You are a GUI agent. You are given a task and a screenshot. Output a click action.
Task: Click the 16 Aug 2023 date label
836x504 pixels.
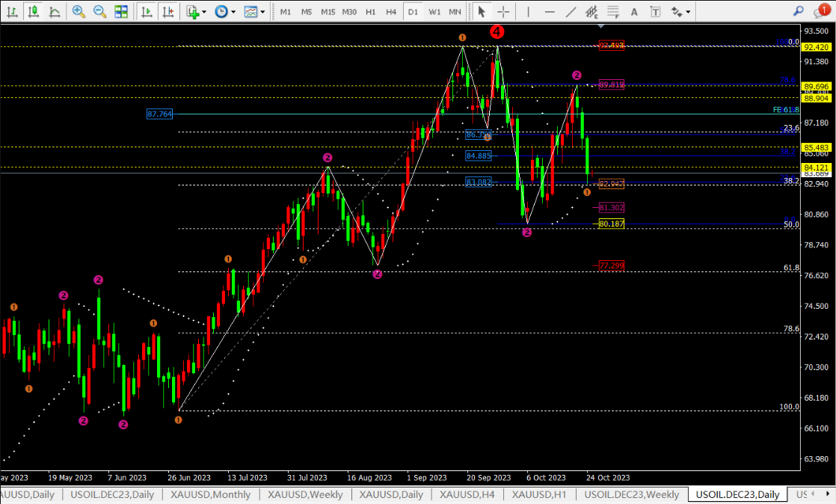(369, 477)
